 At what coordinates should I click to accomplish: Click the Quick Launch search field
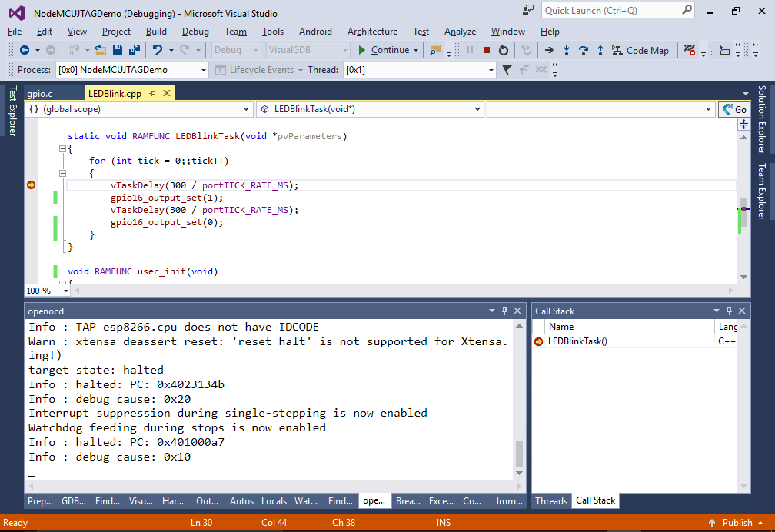click(613, 11)
